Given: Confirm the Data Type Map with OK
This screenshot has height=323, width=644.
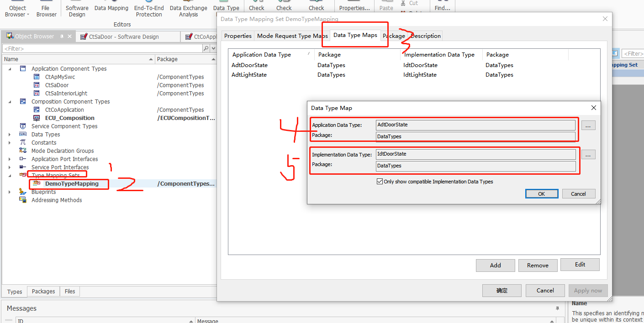Looking at the screenshot, I should pyautogui.click(x=541, y=193).
